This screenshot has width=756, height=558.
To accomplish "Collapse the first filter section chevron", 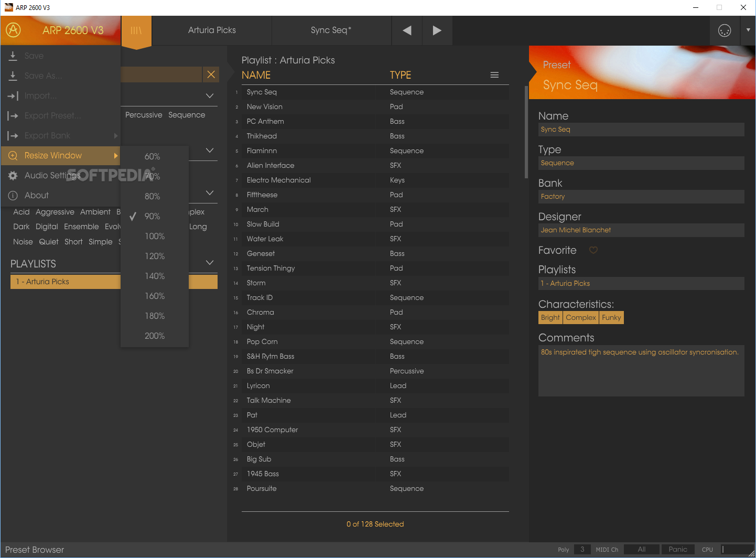I will coord(210,95).
